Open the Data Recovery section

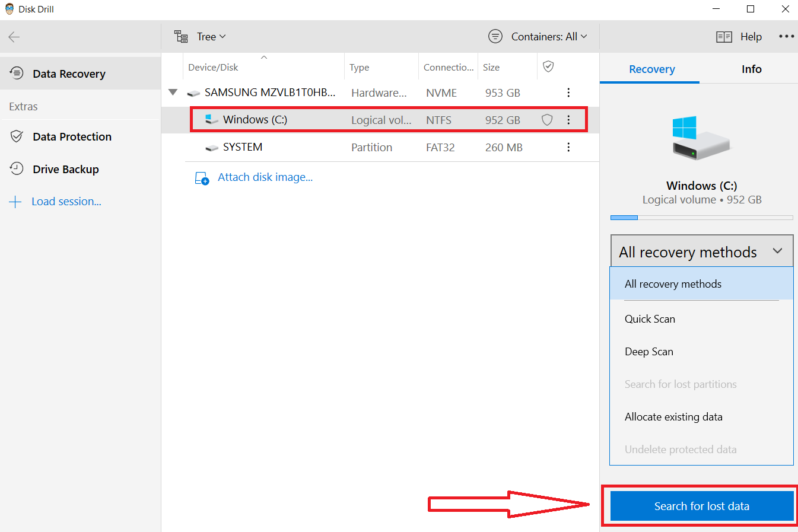point(80,74)
